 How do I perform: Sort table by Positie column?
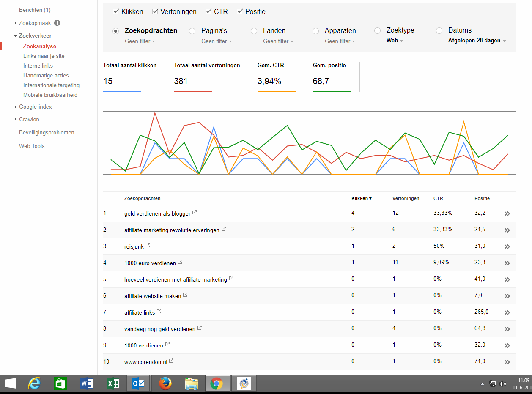(x=482, y=198)
